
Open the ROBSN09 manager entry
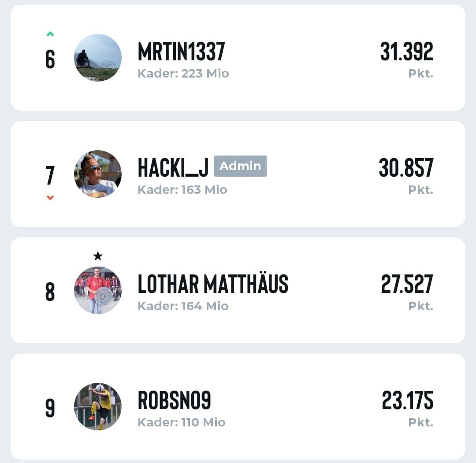tap(238, 407)
